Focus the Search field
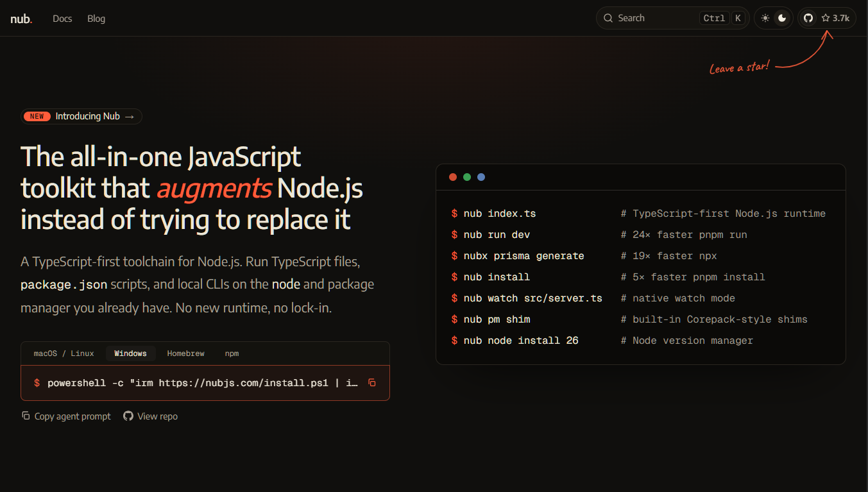The width and height of the screenshot is (868, 492). (x=672, y=18)
